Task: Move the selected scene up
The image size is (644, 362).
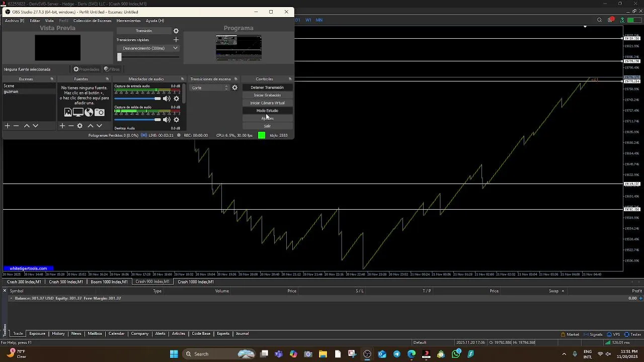Action: point(27,126)
